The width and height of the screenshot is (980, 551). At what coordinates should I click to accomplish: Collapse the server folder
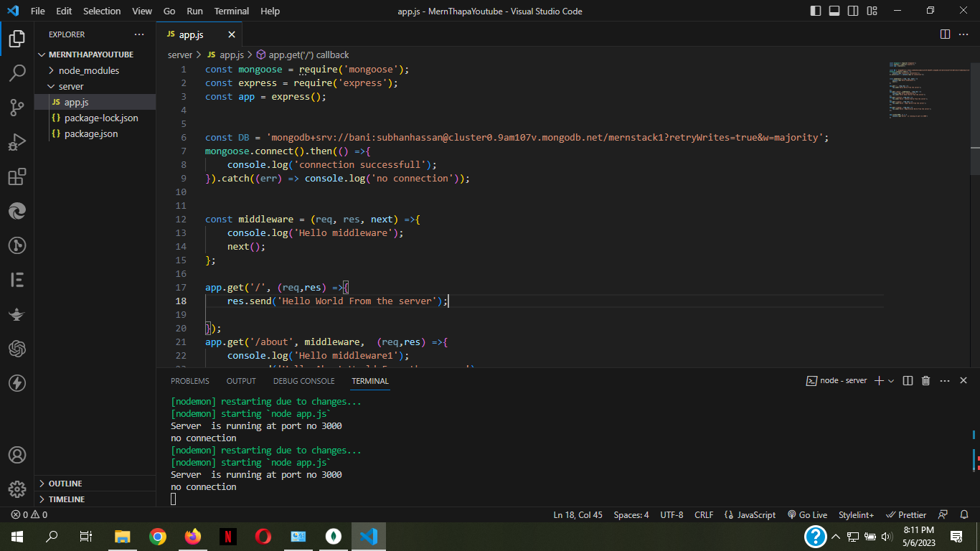pyautogui.click(x=71, y=86)
